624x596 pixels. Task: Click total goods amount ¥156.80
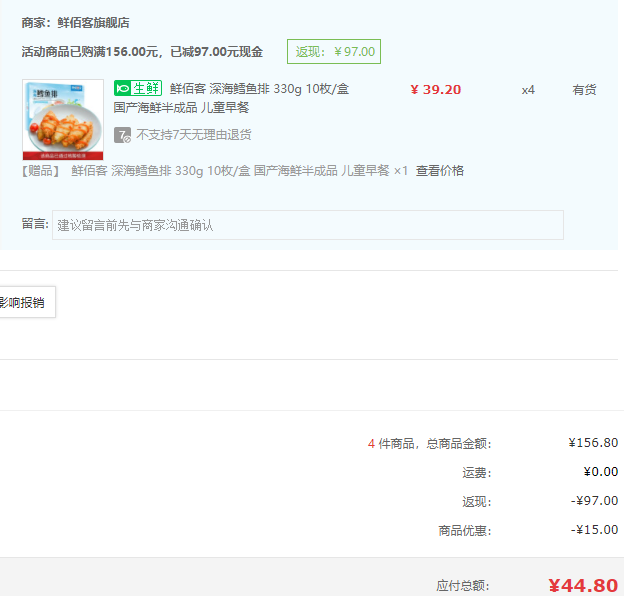[593, 443]
